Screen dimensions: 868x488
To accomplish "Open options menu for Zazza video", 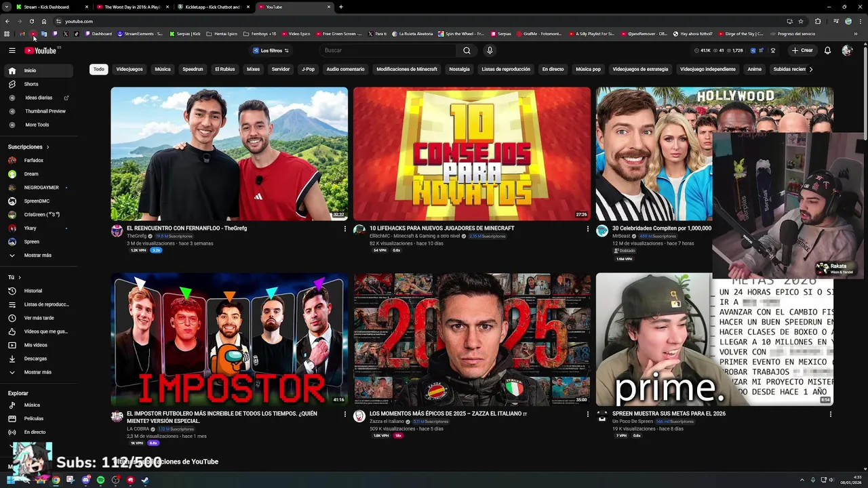I will [x=587, y=414].
